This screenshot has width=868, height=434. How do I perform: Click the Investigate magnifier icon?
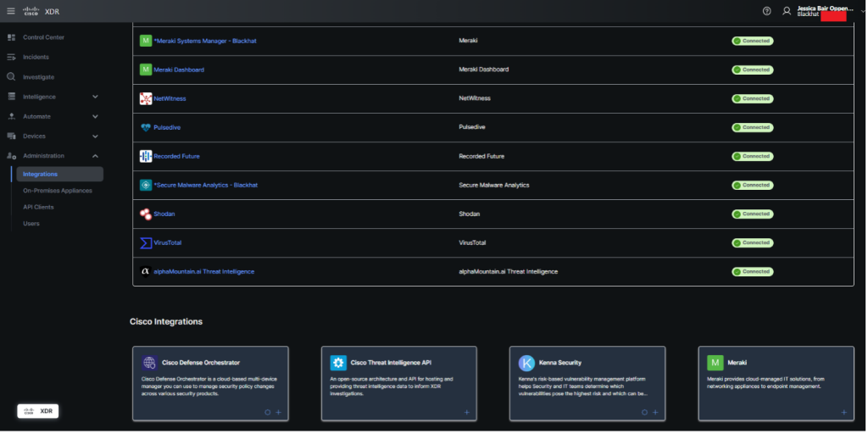pyautogui.click(x=12, y=77)
